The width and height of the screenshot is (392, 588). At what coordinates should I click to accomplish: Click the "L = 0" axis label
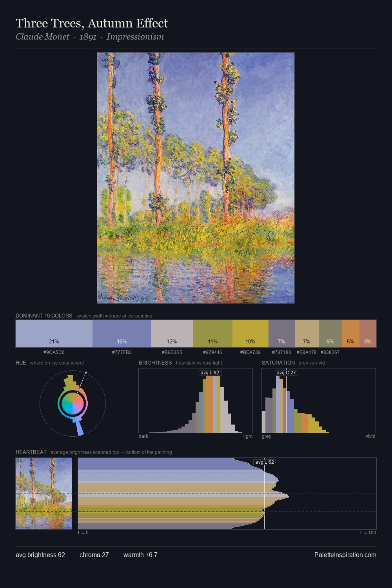83,533
